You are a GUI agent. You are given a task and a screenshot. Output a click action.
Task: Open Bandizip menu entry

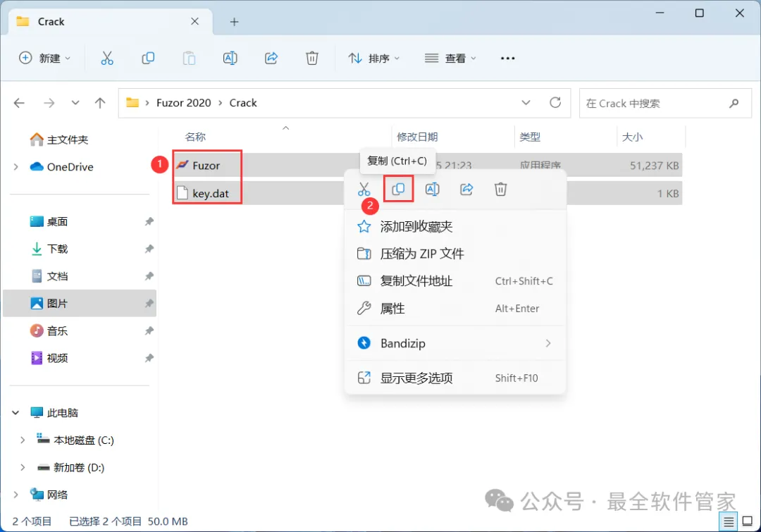(x=455, y=343)
